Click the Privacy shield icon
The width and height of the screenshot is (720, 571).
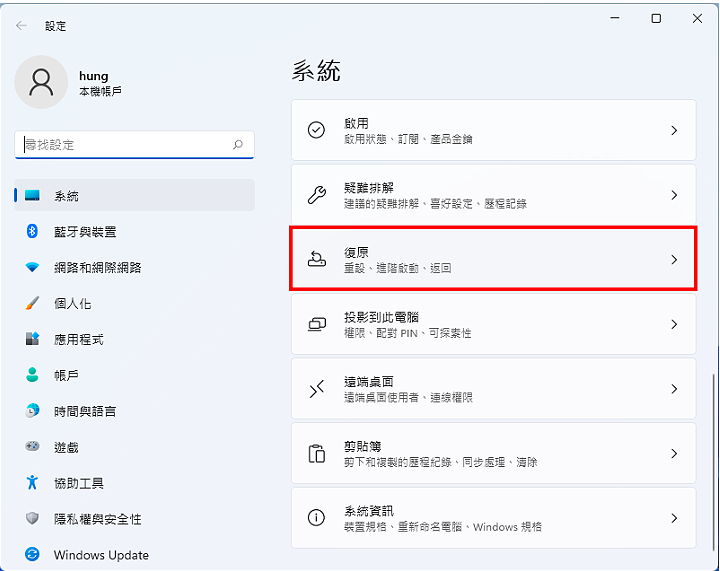[32, 518]
